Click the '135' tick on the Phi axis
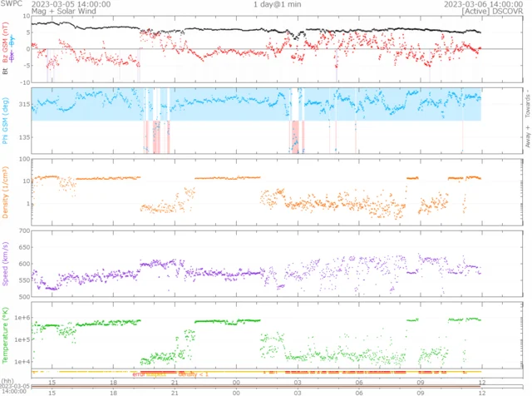 tap(25, 137)
